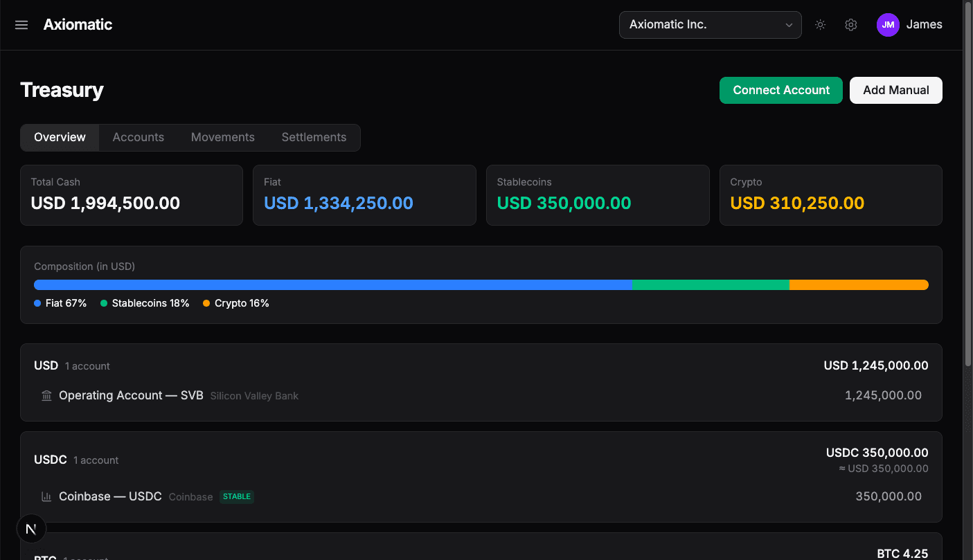The height and width of the screenshot is (560, 973).
Task: Click the STABLE badge on the USDC row
Action: pyautogui.click(x=236, y=496)
